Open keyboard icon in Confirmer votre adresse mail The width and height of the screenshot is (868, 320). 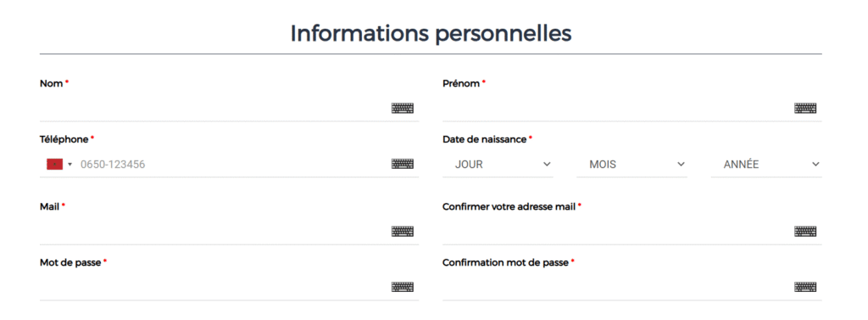(805, 231)
